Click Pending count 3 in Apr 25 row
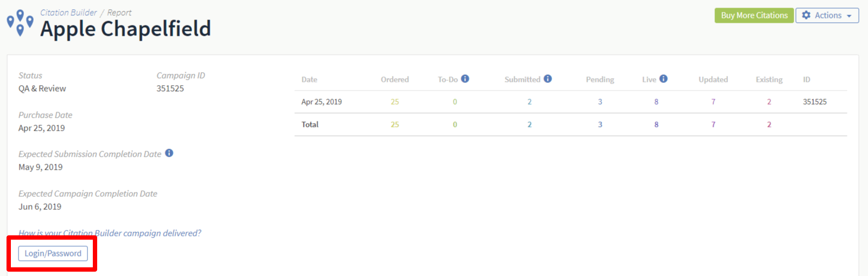Viewport: 868px width, 276px height. (x=600, y=102)
